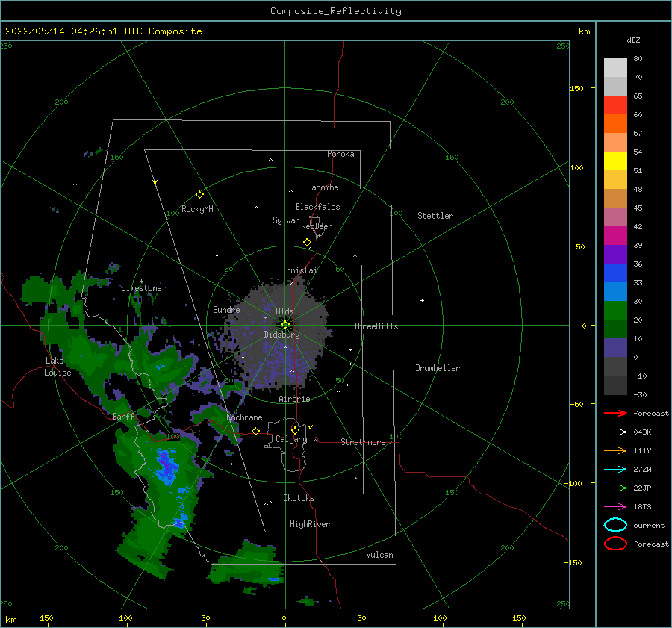The image size is (672, 628).
Task: Click the gray clutter area around Olds
Action: click(279, 335)
